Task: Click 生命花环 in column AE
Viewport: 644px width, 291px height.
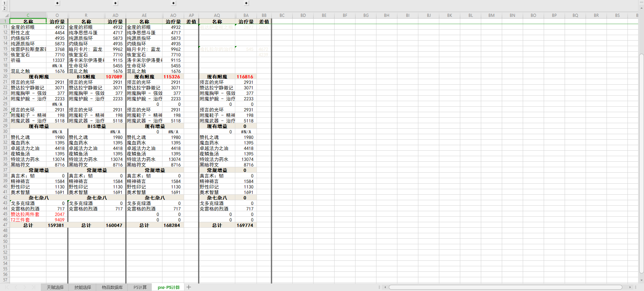Action: pyautogui.click(x=144, y=66)
